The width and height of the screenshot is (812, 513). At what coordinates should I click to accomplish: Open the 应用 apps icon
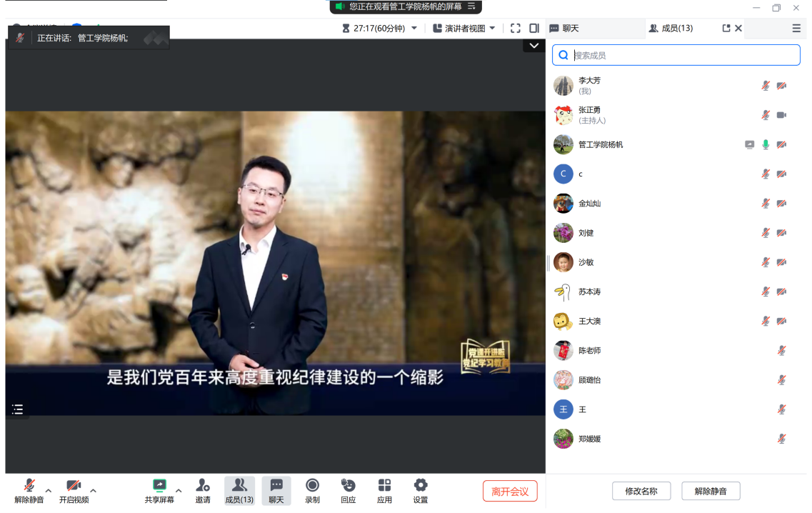point(384,486)
